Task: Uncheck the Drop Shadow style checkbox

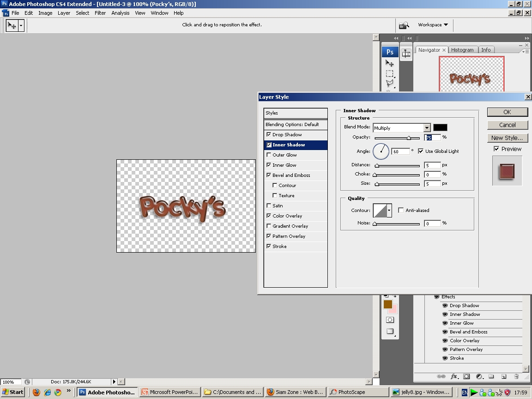Action: 269,134
